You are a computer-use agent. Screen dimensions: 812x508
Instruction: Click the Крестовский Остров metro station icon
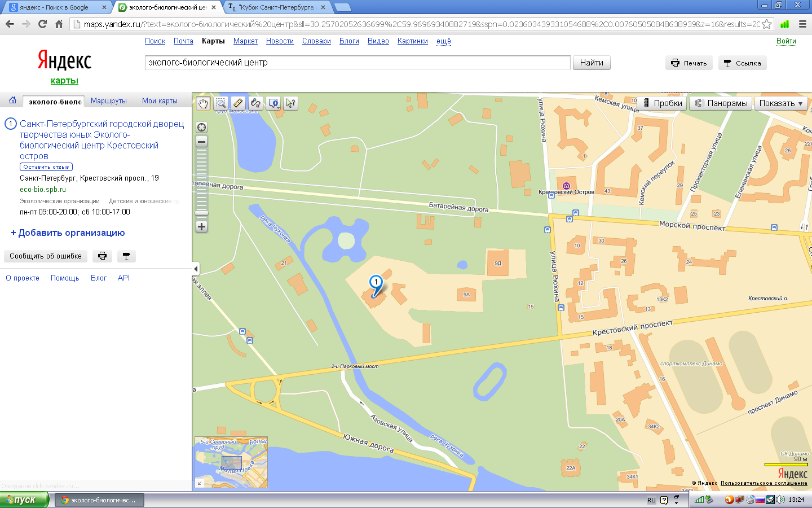pos(566,186)
